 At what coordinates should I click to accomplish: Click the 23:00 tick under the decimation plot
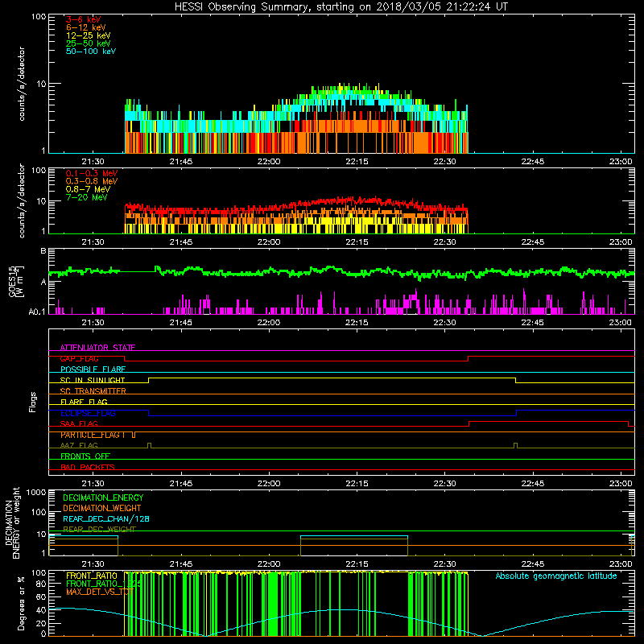point(621,564)
